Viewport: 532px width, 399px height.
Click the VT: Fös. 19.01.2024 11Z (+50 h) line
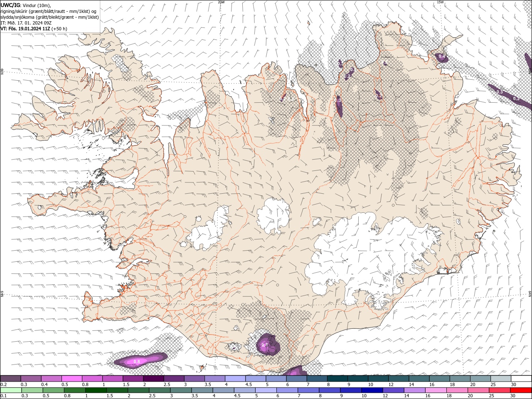(x=34, y=29)
